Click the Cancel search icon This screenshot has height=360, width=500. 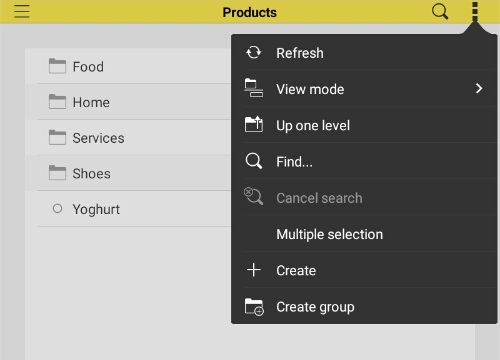[253, 196]
